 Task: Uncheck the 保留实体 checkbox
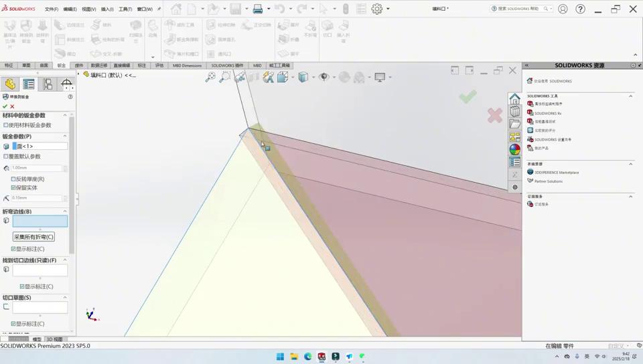point(13,188)
